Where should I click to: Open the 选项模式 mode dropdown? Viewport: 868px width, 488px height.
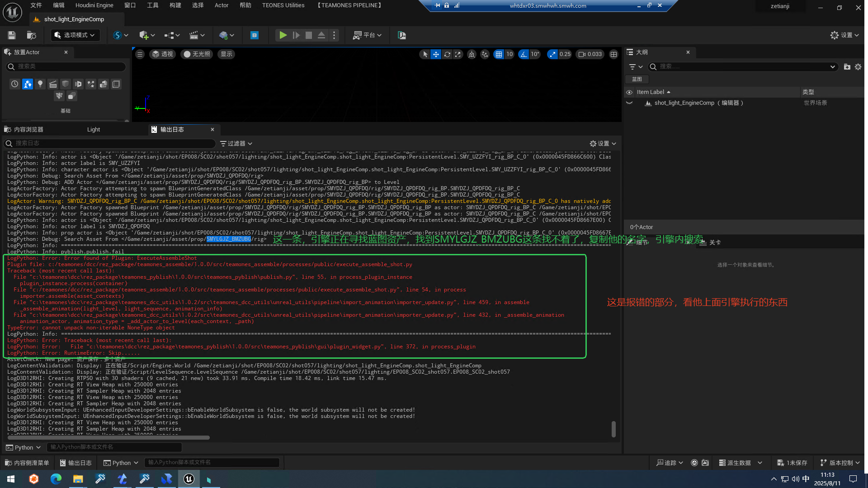click(75, 35)
